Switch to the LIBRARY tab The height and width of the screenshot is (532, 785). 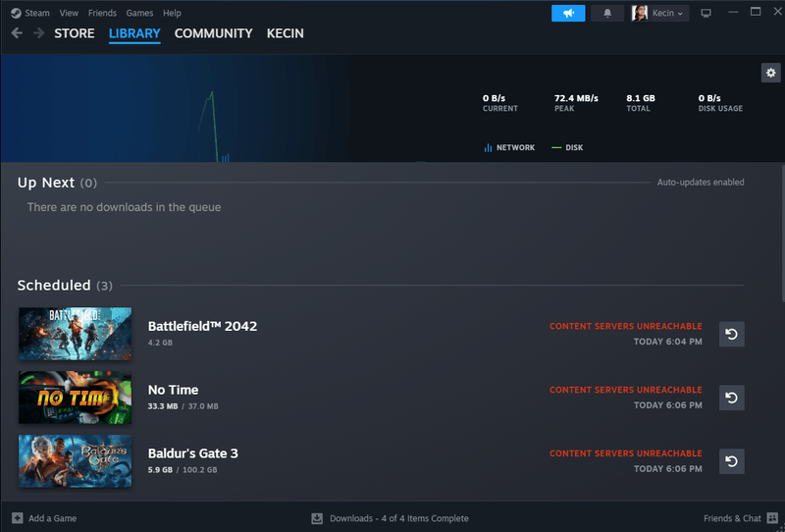point(134,33)
